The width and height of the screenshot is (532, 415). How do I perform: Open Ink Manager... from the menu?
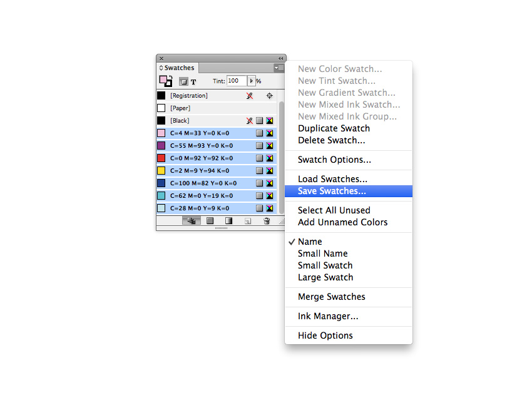349,316
